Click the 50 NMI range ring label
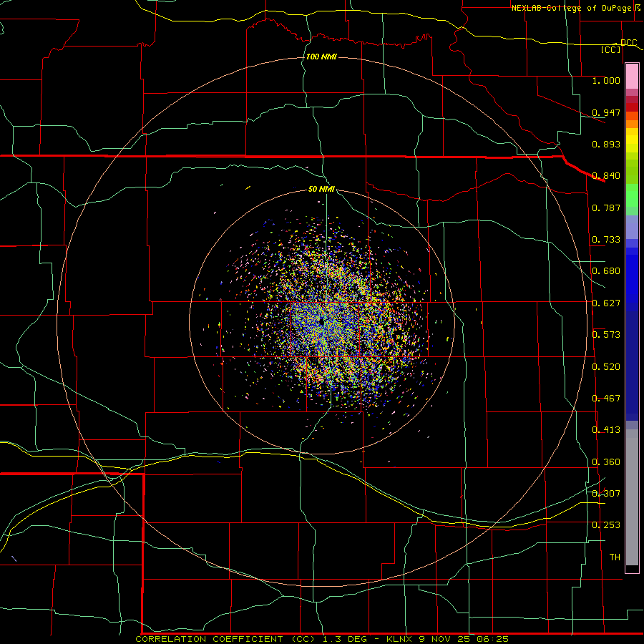 click(321, 189)
